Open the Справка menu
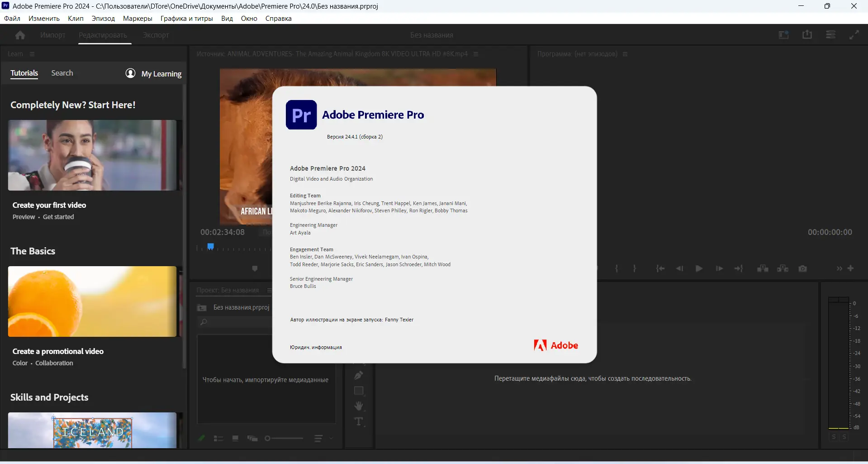This screenshot has width=868, height=464. [278, 19]
